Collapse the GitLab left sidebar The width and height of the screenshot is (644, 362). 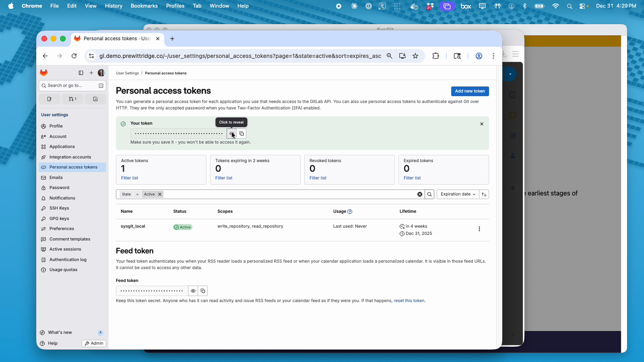point(80,73)
